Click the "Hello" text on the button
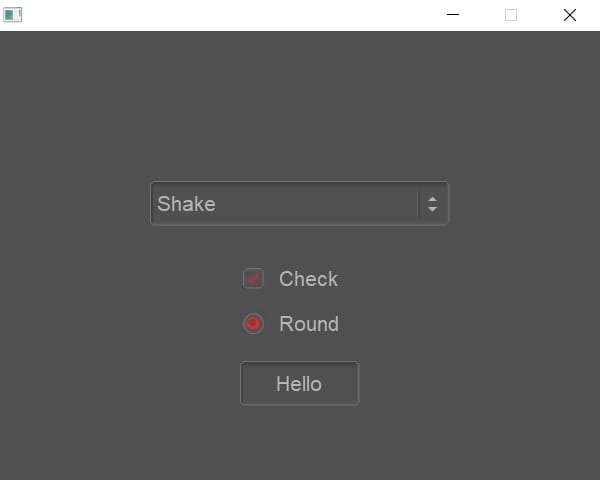Screen dimensions: 600x480 coord(299,384)
